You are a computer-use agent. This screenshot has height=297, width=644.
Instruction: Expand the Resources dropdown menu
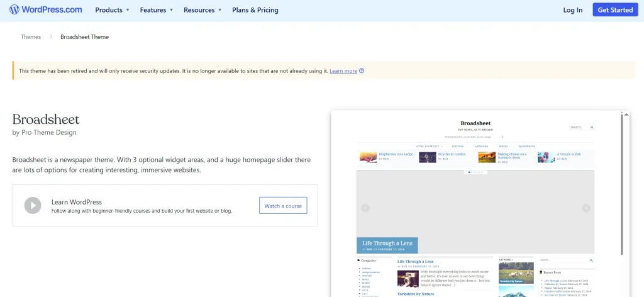click(203, 10)
